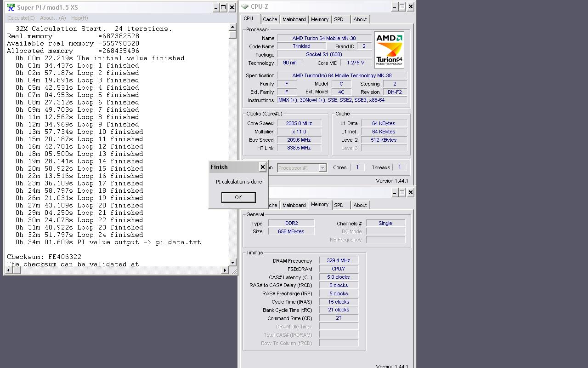The image size is (588, 368).
Task: Close the Finish dialog
Action: click(262, 167)
